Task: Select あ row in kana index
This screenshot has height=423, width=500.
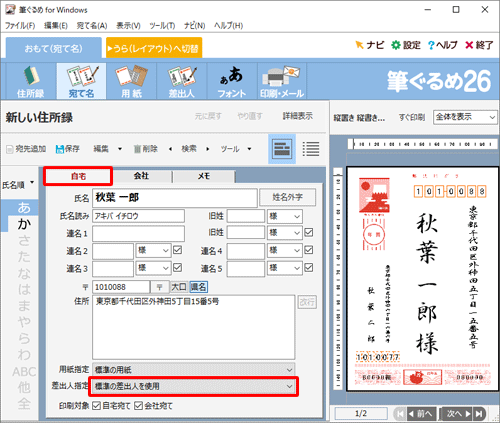Action: [x=24, y=207]
